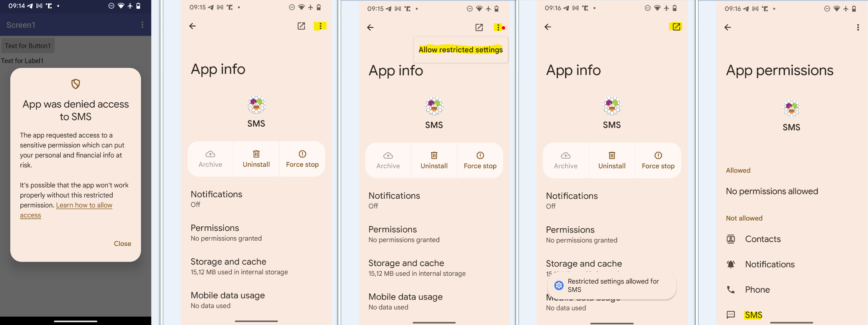868x325 pixels.
Task: Tap the Contacts permission icon
Action: click(731, 239)
